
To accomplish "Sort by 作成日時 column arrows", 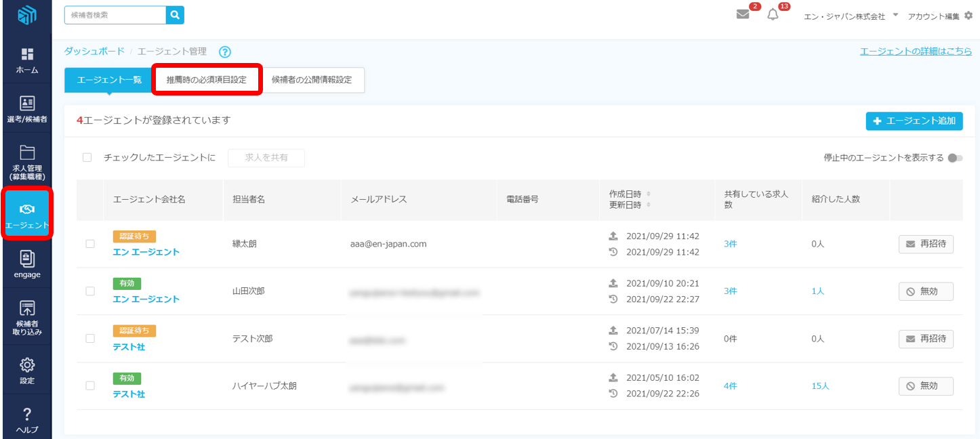I will click(x=649, y=194).
